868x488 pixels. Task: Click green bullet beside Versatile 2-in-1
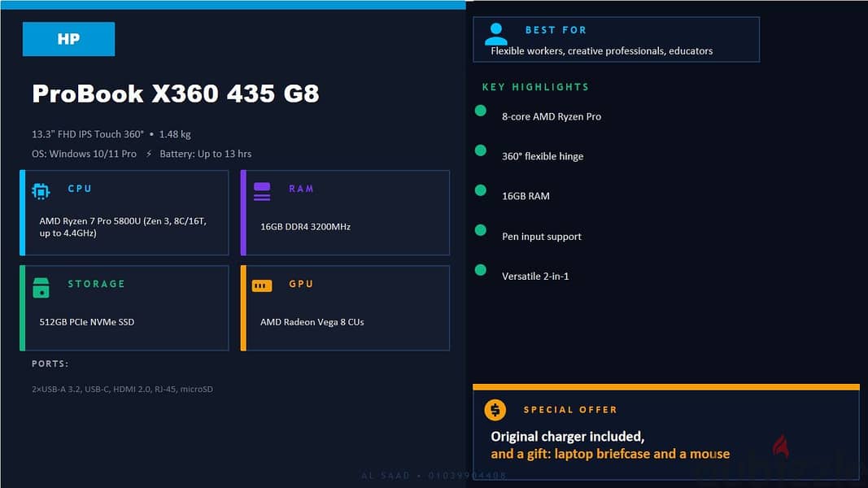481,270
